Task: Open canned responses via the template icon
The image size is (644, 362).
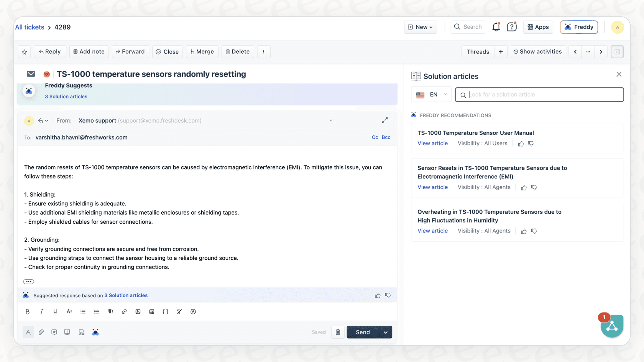Action: [81, 332]
